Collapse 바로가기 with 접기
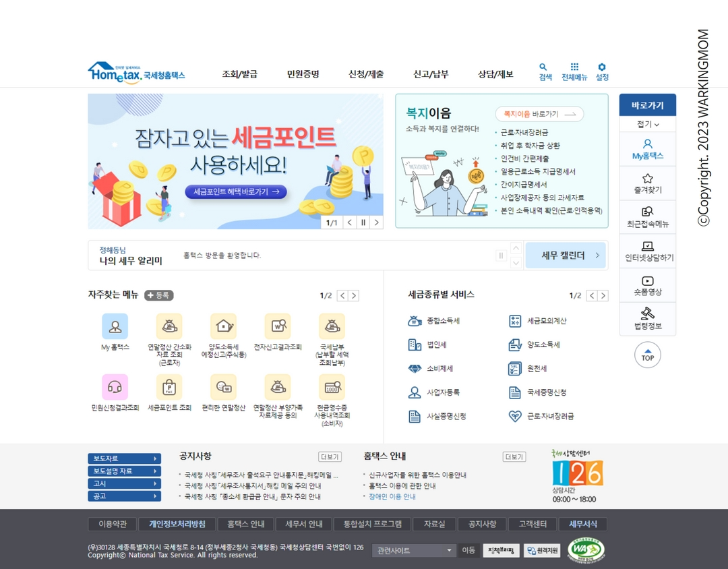 click(x=648, y=124)
